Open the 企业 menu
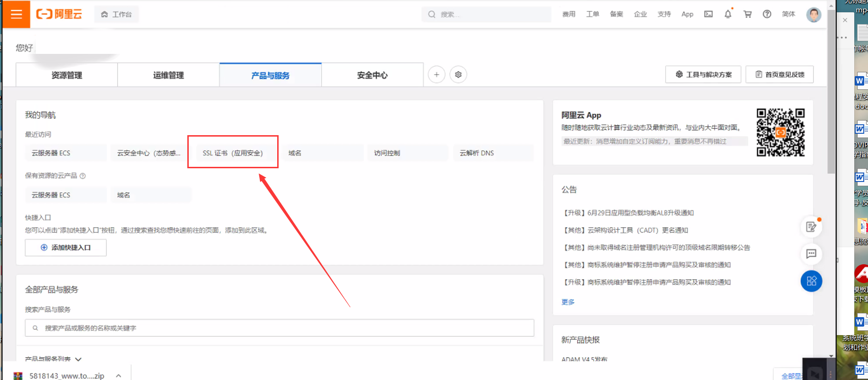The image size is (868, 380). [x=640, y=14]
